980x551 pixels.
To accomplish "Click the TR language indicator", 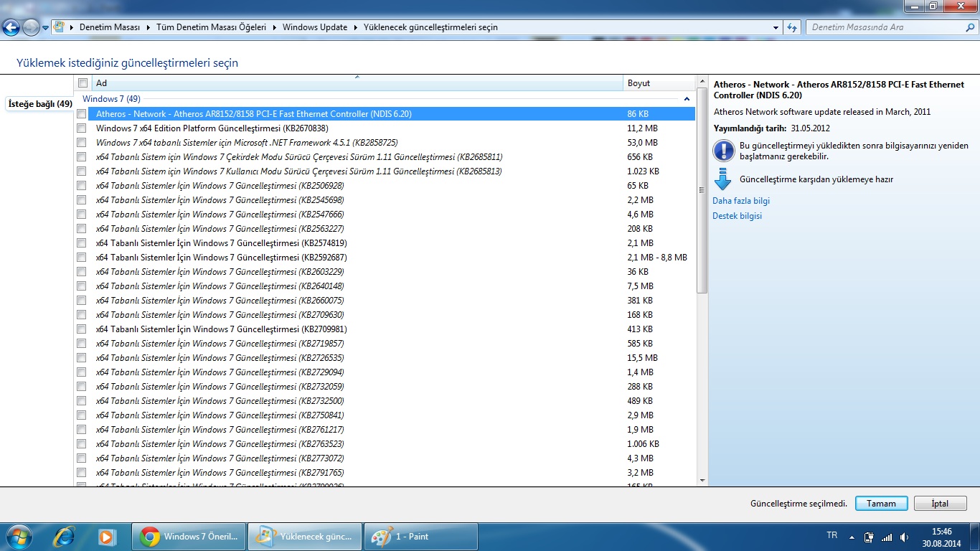I will click(x=832, y=535).
